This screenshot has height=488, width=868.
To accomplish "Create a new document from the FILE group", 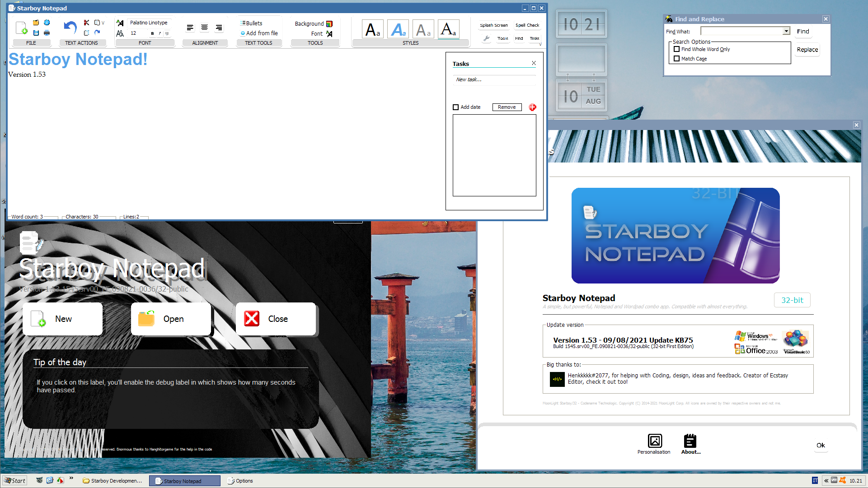I will [22, 28].
